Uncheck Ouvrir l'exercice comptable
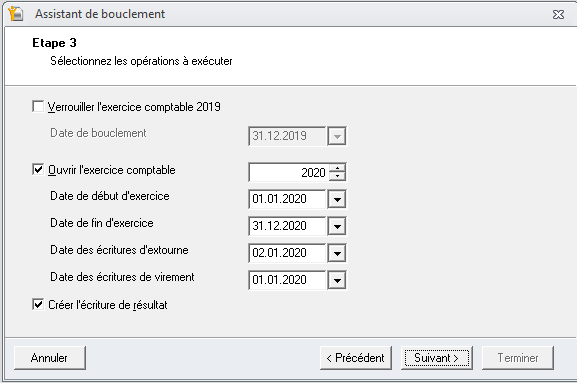The image size is (577, 383). click(x=38, y=170)
